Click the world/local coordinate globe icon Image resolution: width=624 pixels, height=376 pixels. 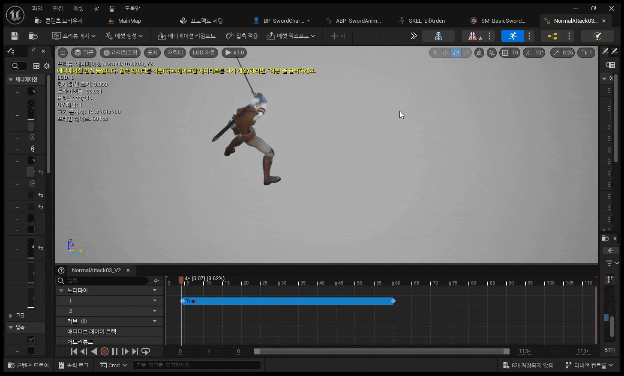[x=479, y=53]
